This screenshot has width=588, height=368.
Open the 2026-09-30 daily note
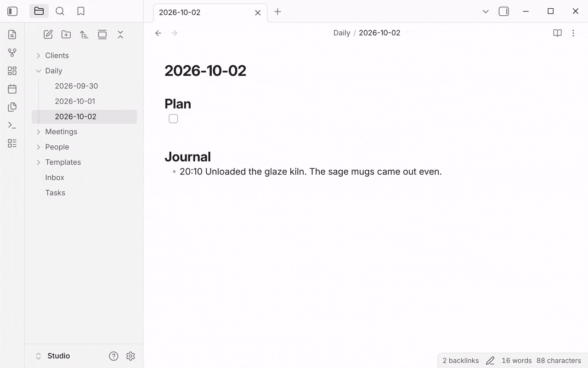point(84,86)
